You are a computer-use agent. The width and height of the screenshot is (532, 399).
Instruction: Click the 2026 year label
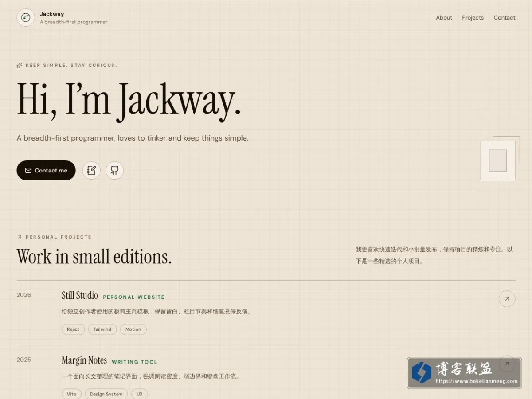click(24, 295)
